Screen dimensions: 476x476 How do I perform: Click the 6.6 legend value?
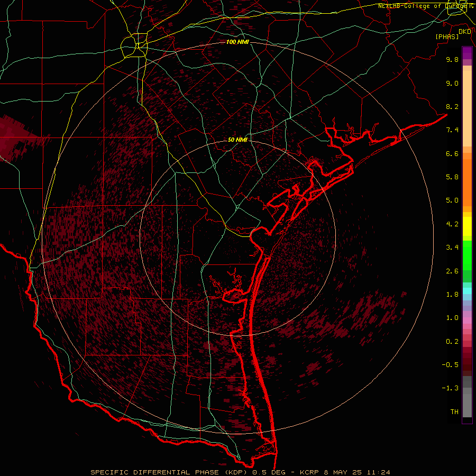pyautogui.click(x=452, y=153)
